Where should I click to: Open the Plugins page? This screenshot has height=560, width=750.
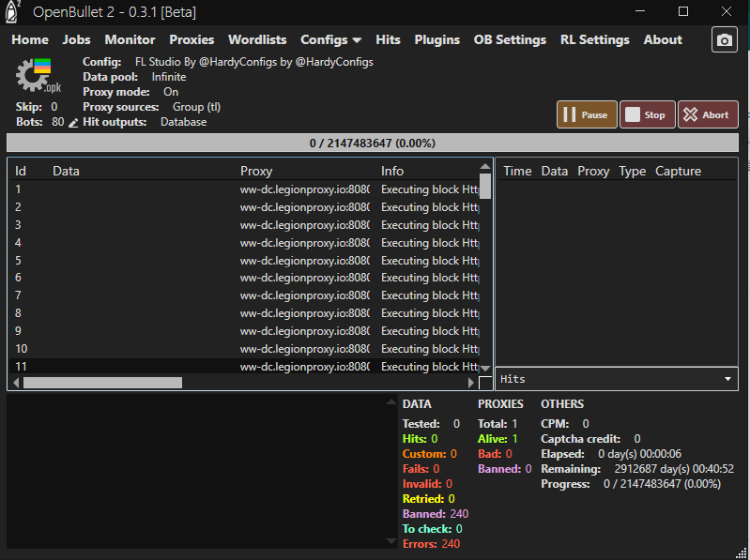[437, 39]
